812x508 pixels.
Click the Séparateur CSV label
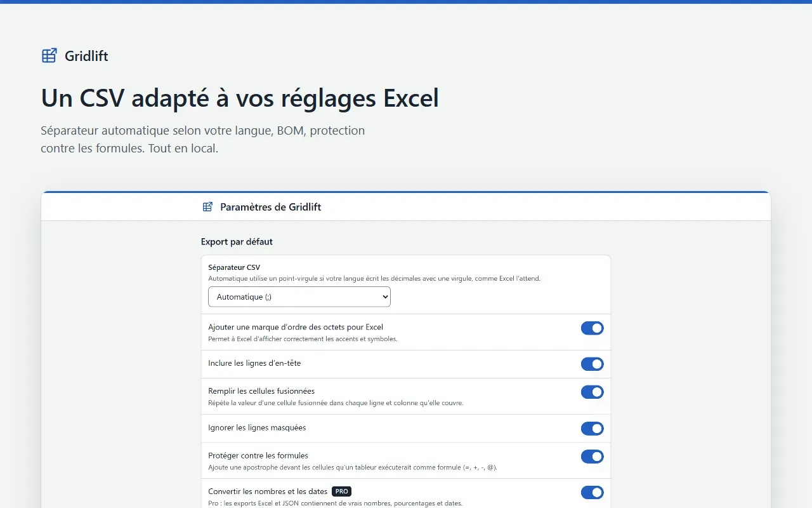(234, 267)
